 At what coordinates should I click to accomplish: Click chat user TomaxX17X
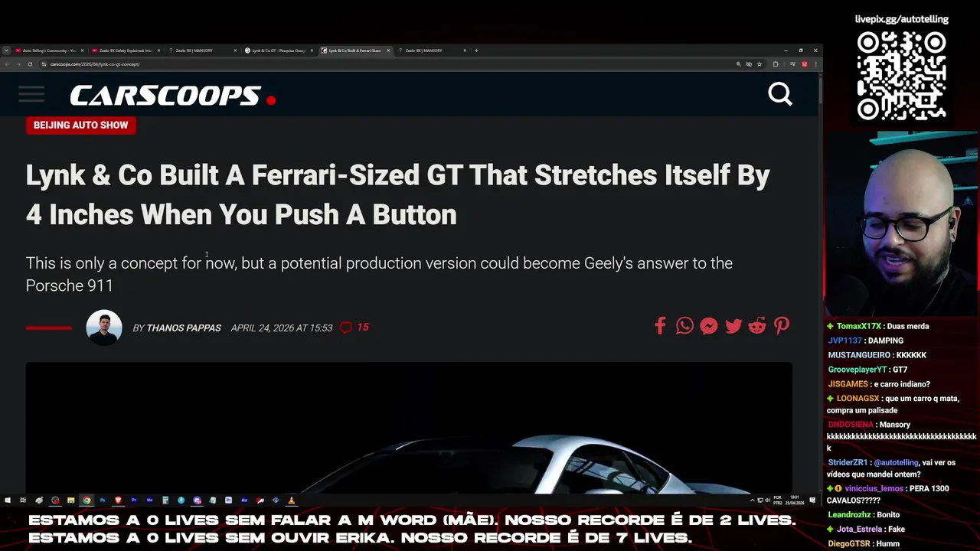pos(859,326)
